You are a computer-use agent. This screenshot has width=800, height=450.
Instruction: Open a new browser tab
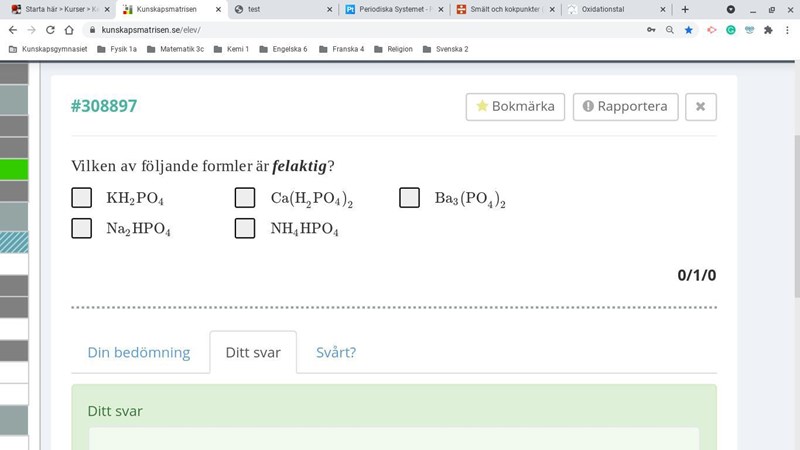[x=685, y=9]
